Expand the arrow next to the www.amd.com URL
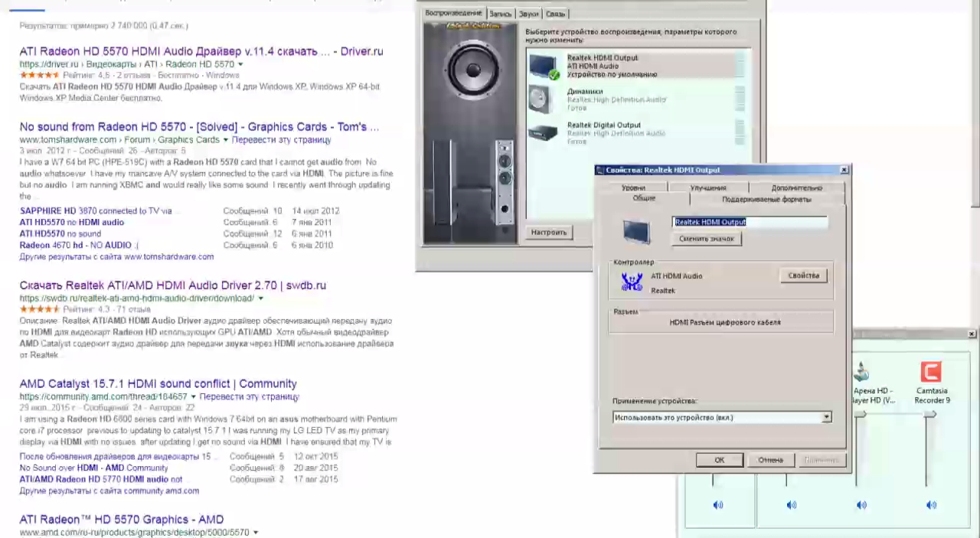The image size is (980, 538). 255,533
